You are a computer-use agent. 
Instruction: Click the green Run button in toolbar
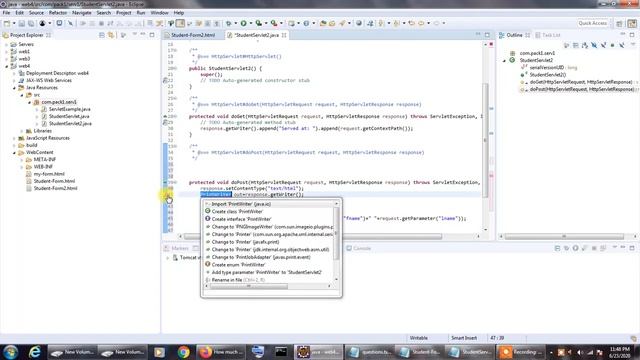243,24
